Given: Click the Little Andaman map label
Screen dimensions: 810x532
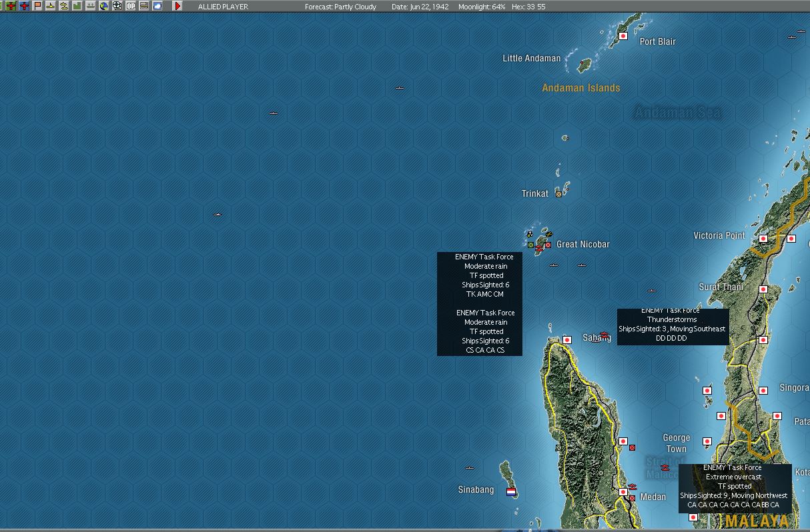Looking at the screenshot, I should pyautogui.click(x=532, y=58).
